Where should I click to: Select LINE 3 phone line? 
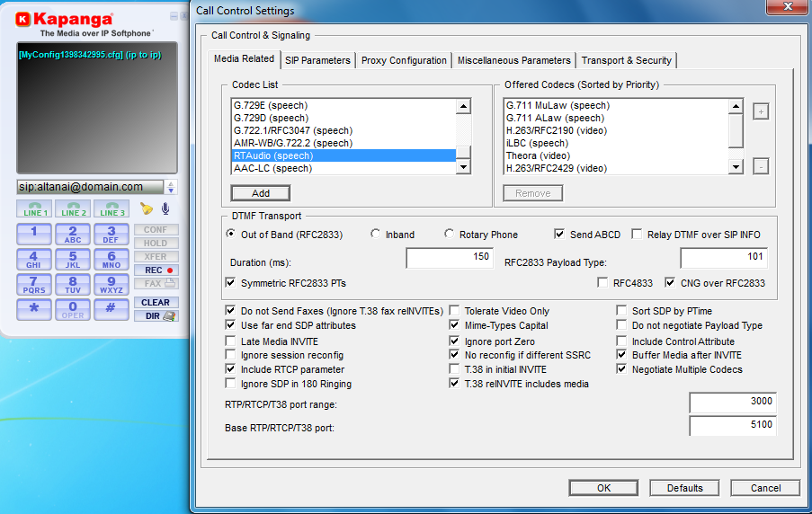click(x=112, y=209)
